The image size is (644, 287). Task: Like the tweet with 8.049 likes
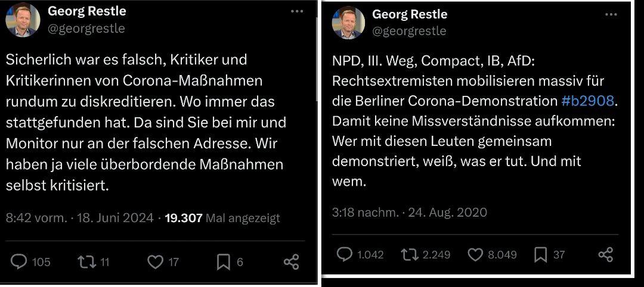click(x=475, y=255)
